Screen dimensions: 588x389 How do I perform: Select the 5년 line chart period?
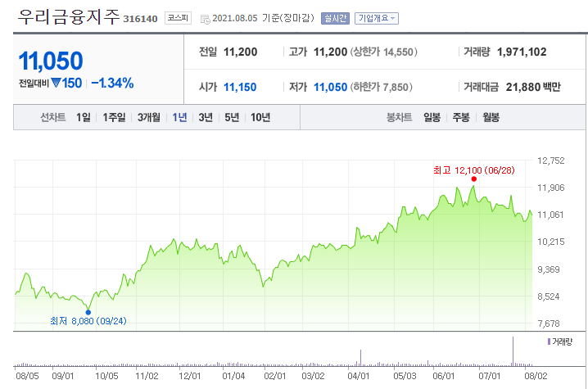232,117
